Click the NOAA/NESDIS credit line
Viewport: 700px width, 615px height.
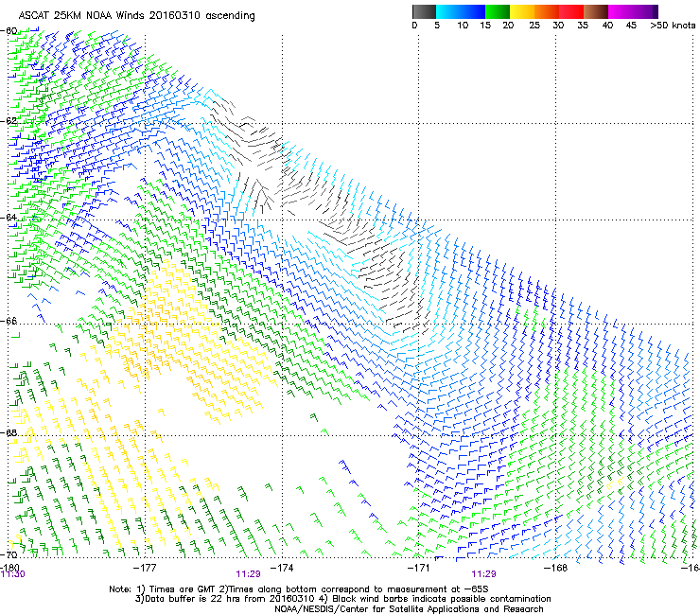[x=409, y=609]
